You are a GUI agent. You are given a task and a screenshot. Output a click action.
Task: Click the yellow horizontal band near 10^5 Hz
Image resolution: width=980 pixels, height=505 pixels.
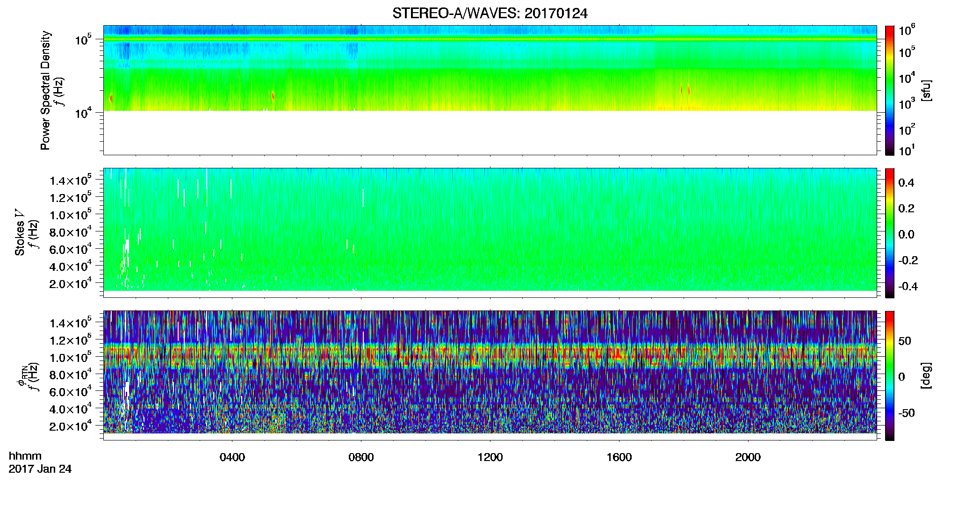pyautogui.click(x=490, y=40)
